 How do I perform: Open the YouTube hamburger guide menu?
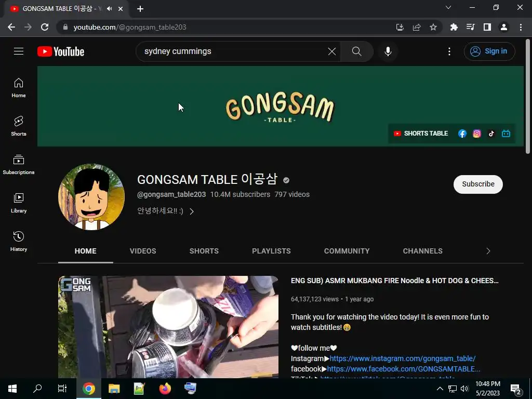[x=19, y=51]
